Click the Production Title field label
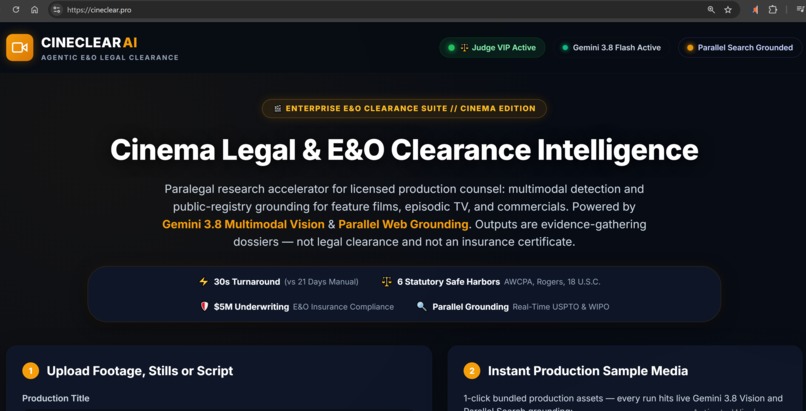Viewport: 806px width, 411px height. tap(56, 398)
